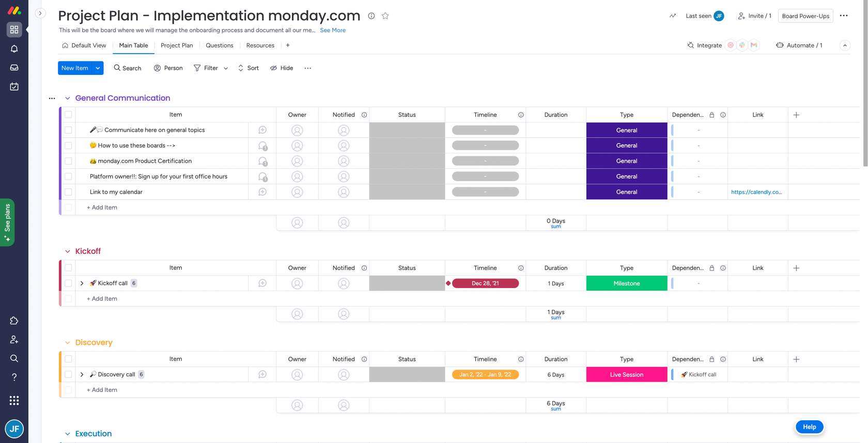Open Filter dropdown arrow

pyautogui.click(x=226, y=68)
